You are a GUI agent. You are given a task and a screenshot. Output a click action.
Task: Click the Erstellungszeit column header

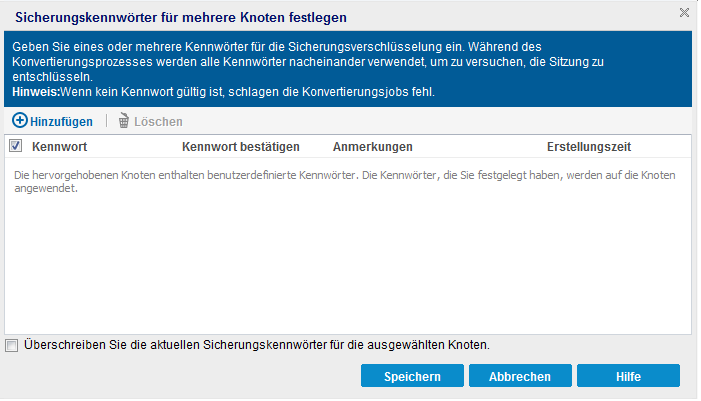(x=588, y=147)
